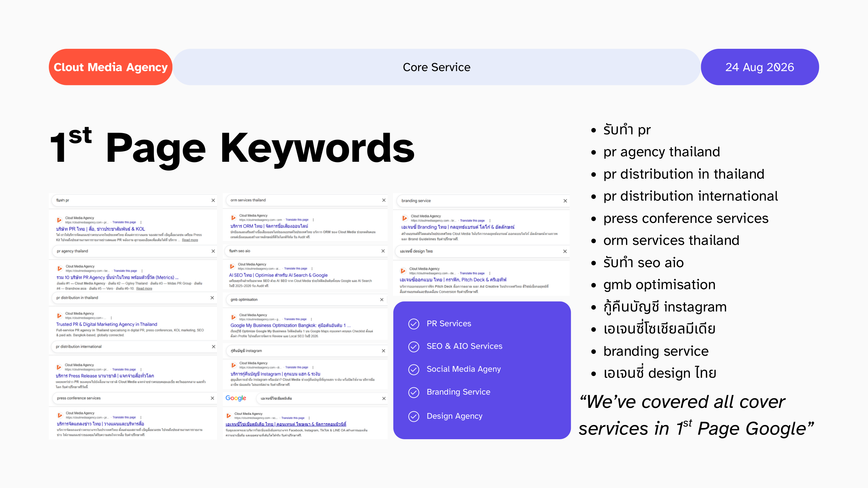Open 'AI SEO ไทย | Optimise' result link

coord(278,275)
